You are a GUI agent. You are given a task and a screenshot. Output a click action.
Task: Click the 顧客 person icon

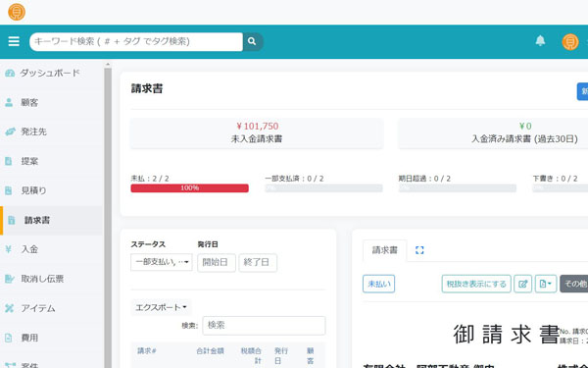pos(9,102)
